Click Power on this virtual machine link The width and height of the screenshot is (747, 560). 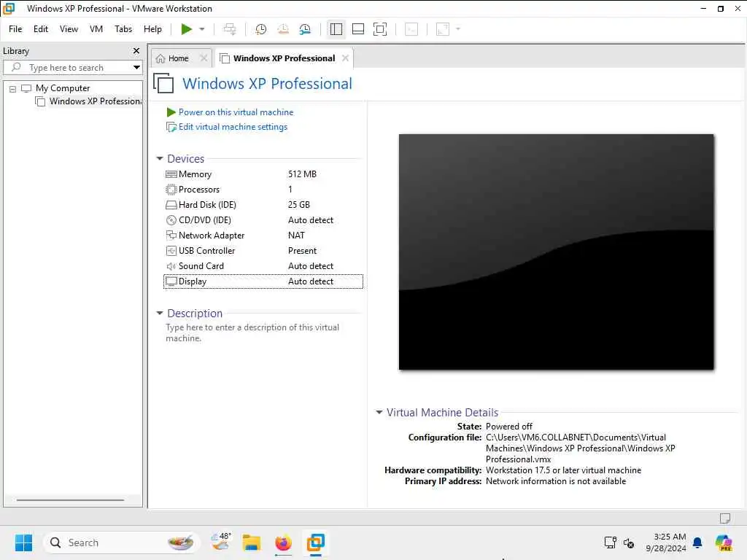[236, 112]
